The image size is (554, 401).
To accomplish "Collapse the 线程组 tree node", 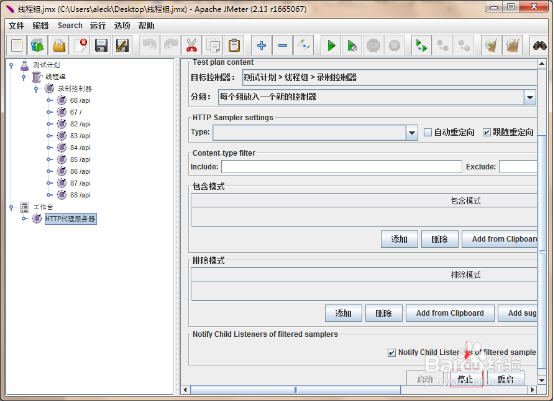I will tap(24, 77).
